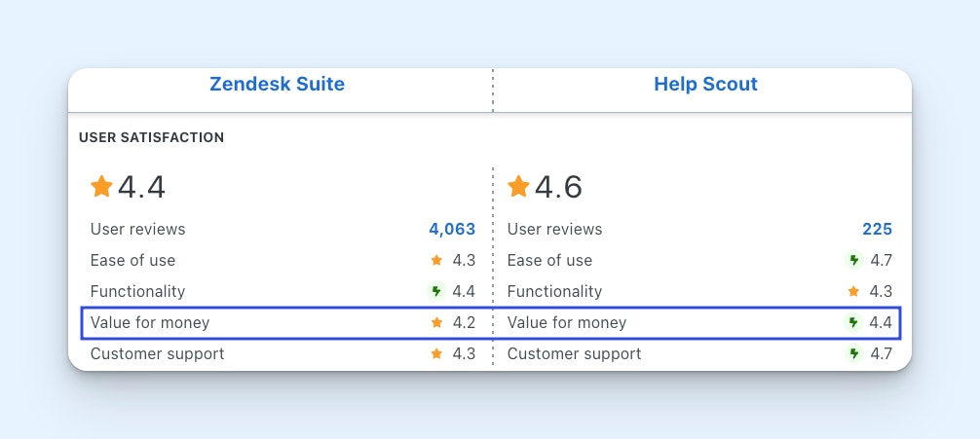
Task: Click the Help Scout 'Customer support' label
Action: tap(575, 354)
